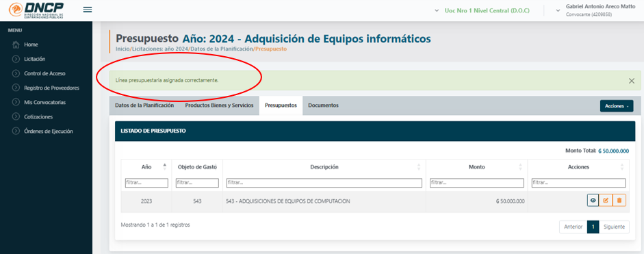Switch to Datos de la Planificación tab
This screenshot has height=254, width=644.
[144, 105]
